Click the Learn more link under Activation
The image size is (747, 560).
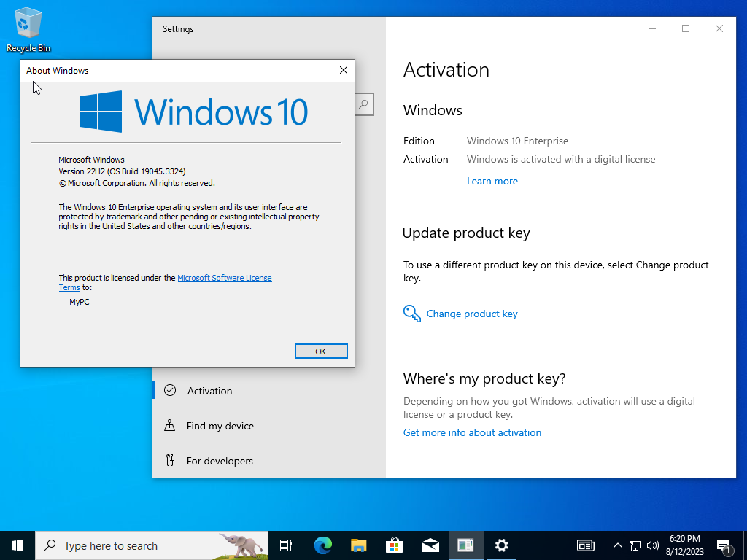tap(492, 180)
